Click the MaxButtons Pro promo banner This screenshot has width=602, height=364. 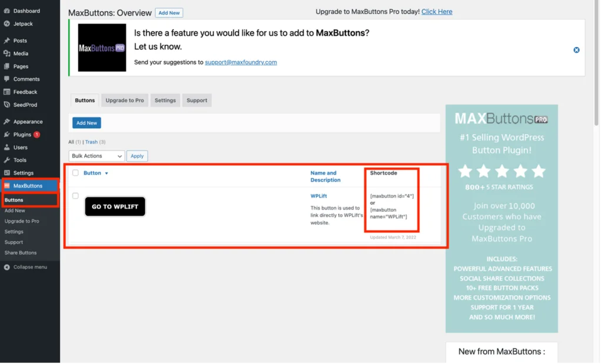[x=502, y=219]
